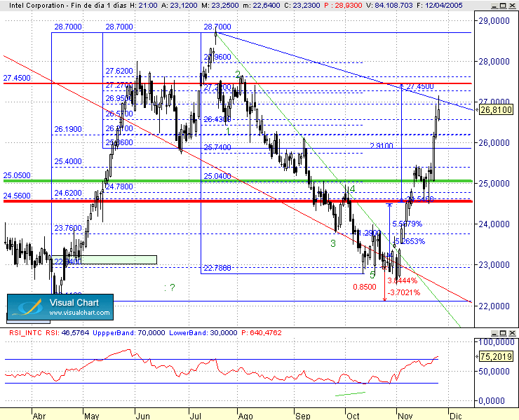Close the Intel Corporation chart window
Screen dimensions: 519x420
coord(511,6)
